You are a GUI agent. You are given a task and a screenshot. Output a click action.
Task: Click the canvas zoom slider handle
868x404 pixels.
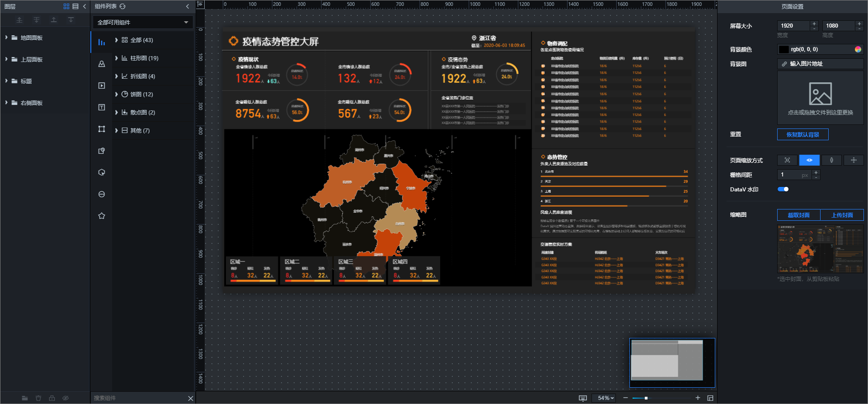pos(646,398)
